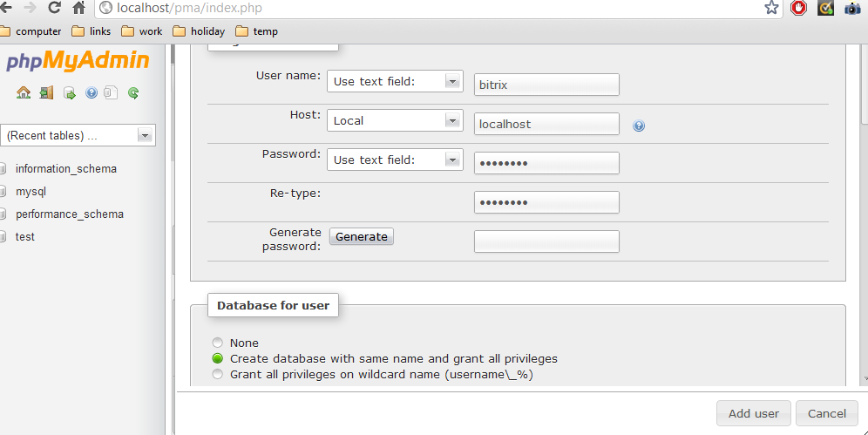Click the Log out door icon
Image resolution: width=868 pixels, height=435 pixels.
click(x=46, y=92)
